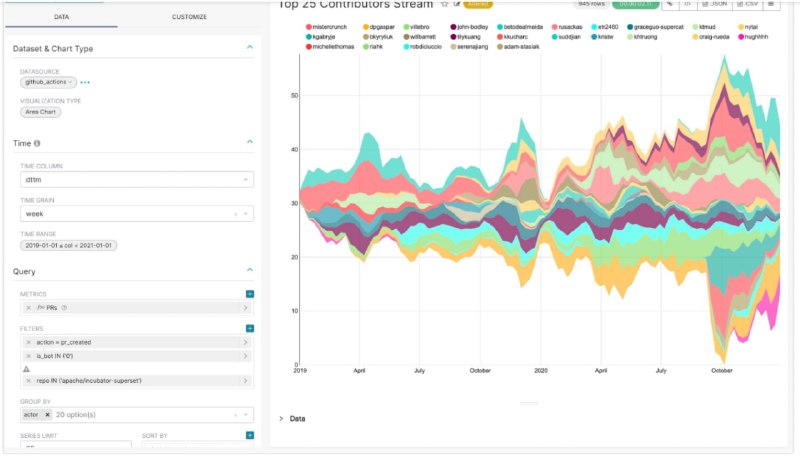This screenshot has height=459, width=800.
Task: Click the Series Limit input field
Action: click(76, 445)
